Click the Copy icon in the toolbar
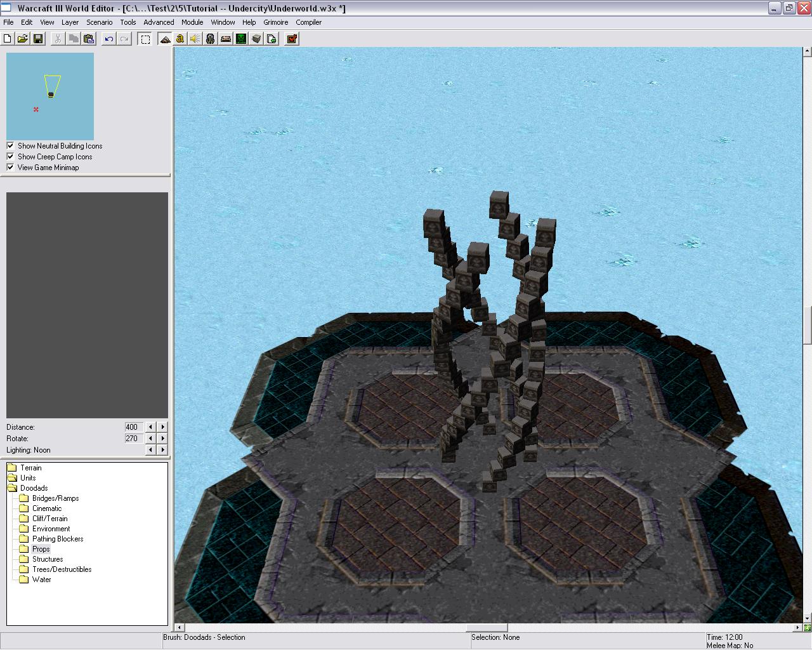812x650 pixels. pyautogui.click(x=74, y=39)
